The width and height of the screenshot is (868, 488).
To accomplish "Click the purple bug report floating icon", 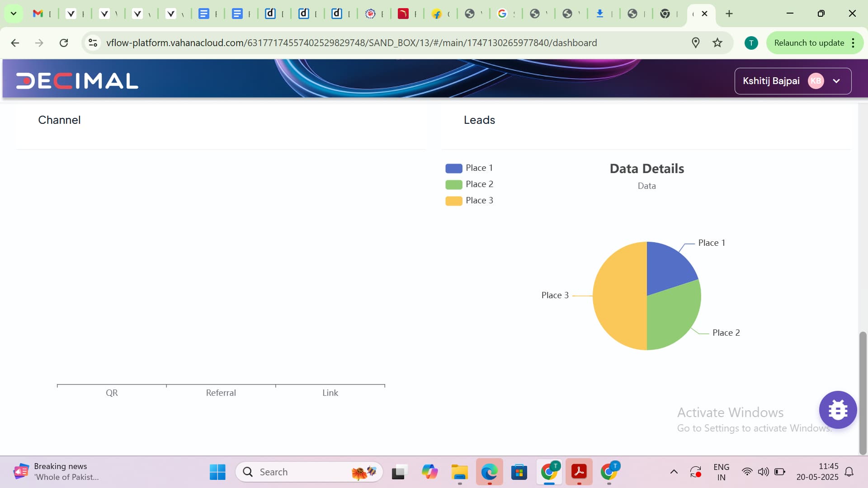I will 838,410.
